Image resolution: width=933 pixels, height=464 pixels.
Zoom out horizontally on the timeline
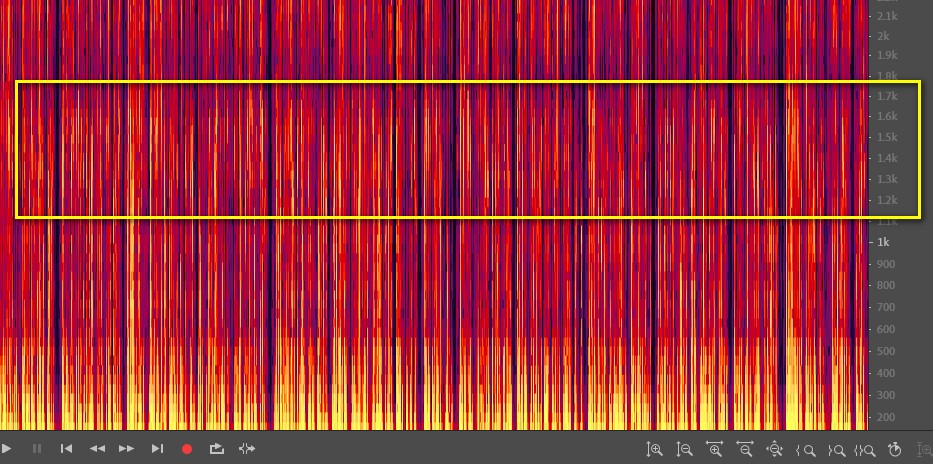(x=745, y=450)
